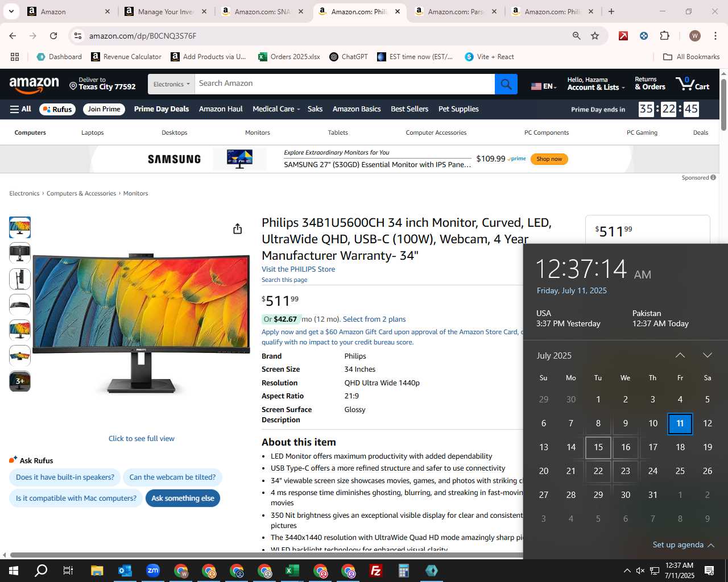The width and height of the screenshot is (728, 582).
Task: Share this product using share icon
Action: tap(238, 228)
